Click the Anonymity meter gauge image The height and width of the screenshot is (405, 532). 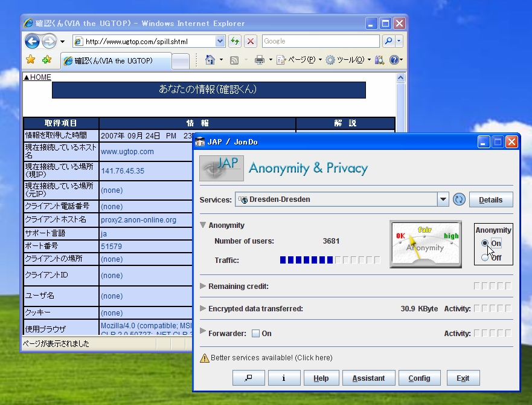(x=426, y=244)
